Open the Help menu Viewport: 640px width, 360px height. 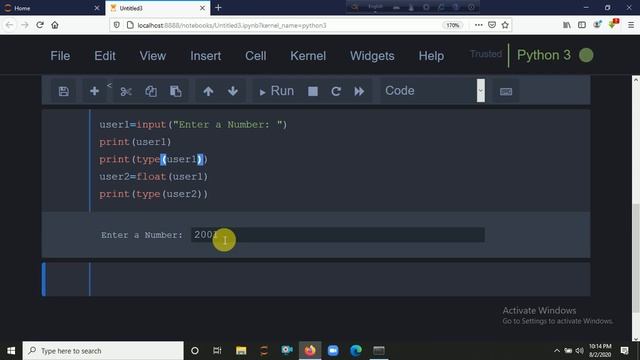pos(431,56)
